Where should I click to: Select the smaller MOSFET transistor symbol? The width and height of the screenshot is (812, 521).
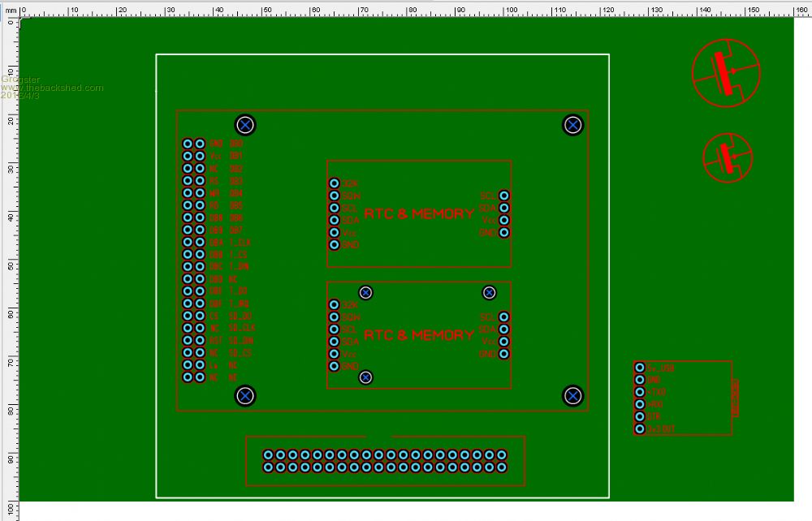pyautogui.click(x=728, y=157)
